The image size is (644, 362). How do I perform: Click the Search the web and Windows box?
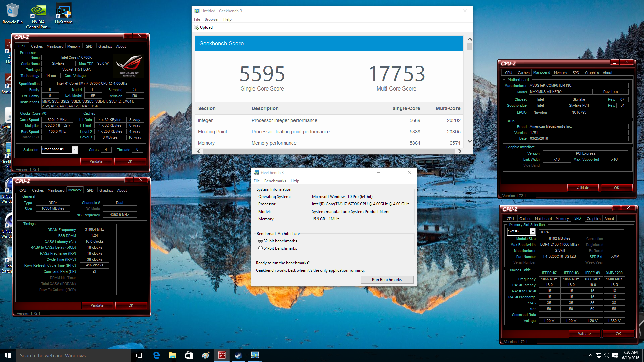(73, 355)
